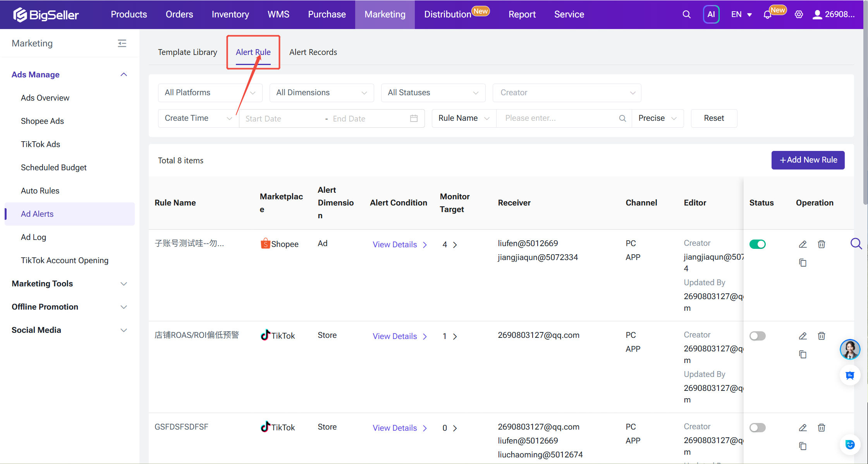Open notifications bell icon
Screen dimensions: 868x464
click(x=767, y=15)
